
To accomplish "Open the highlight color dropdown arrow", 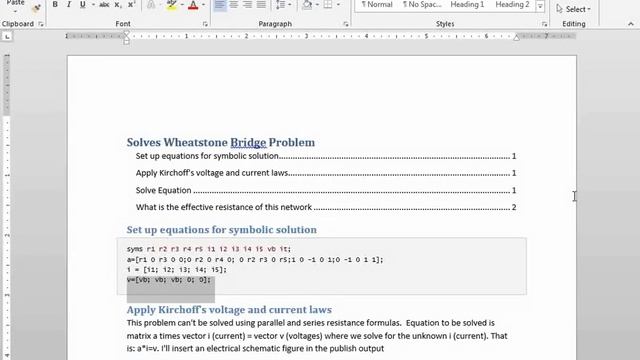I will coord(182,4).
